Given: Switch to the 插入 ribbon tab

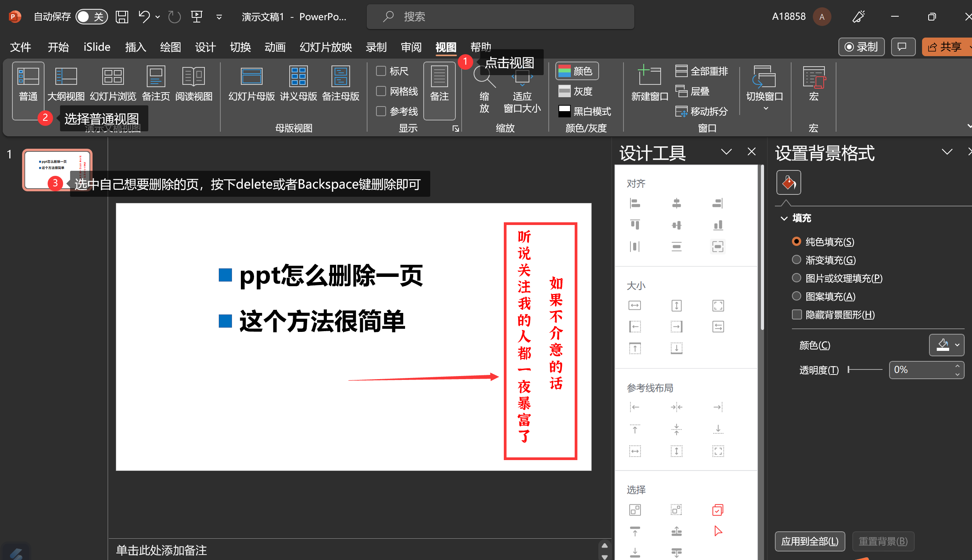Looking at the screenshot, I should pyautogui.click(x=135, y=46).
